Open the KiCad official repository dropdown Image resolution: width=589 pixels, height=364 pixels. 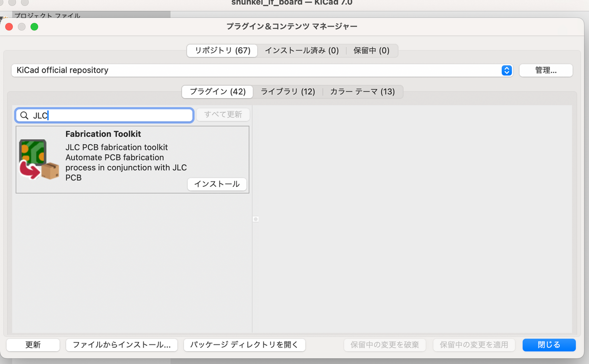(x=262, y=70)
